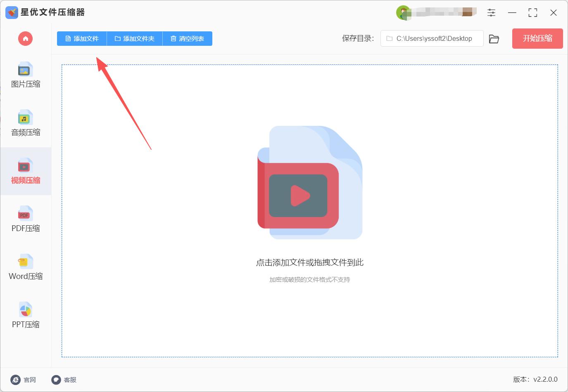Switch to 音频压缩 audio compression mode
This screenshot has width=568, height=392.
coord(25,124)
